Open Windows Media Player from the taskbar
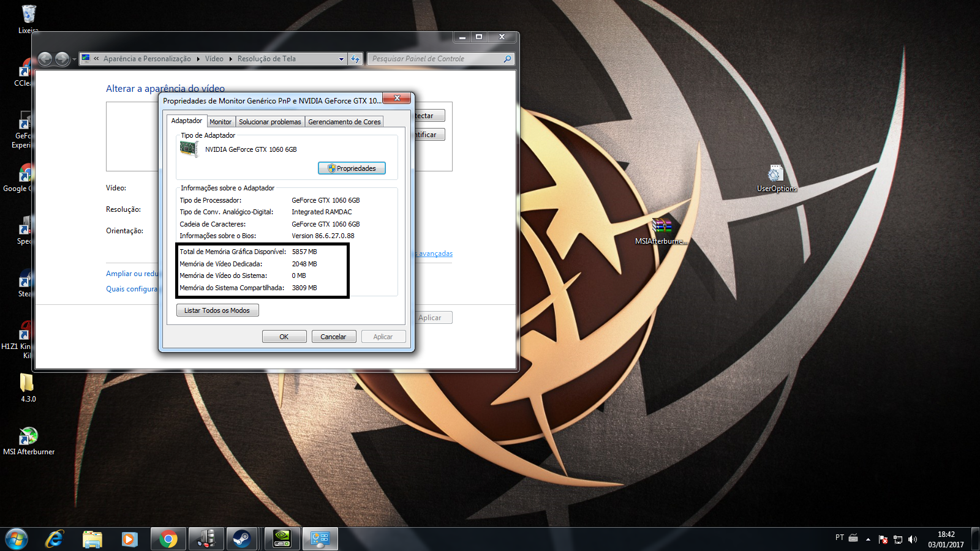This screenshot has width=980, height=551. click(129, 539)
